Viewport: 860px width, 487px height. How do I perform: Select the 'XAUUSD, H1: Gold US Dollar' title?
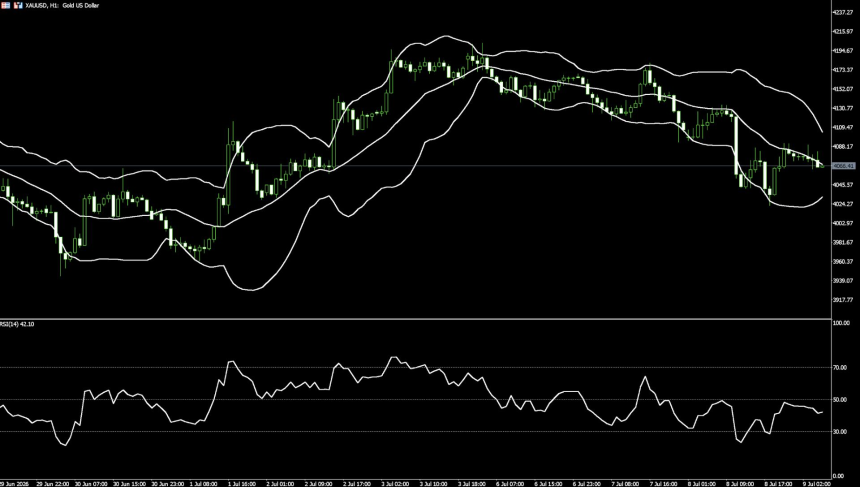[62, 5]
